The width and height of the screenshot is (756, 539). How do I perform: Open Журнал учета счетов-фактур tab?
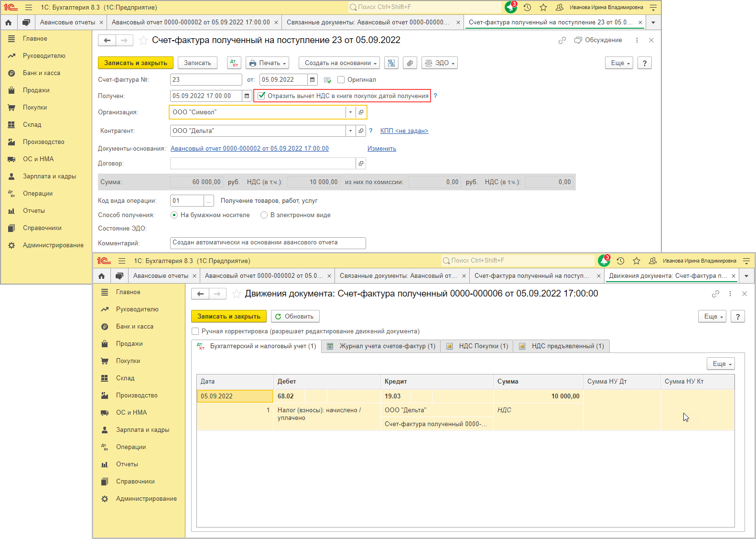click(x=381, y=346)
